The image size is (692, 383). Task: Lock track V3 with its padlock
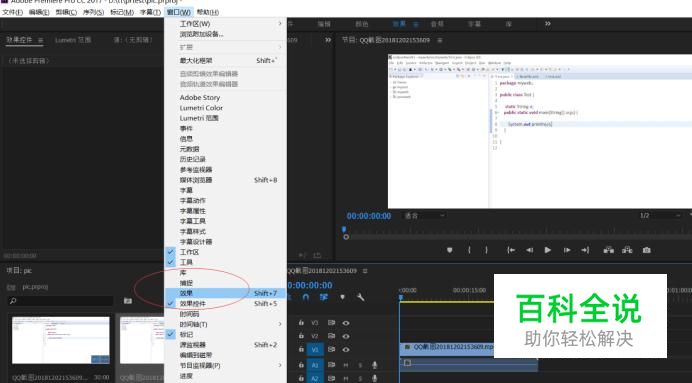coord(301,323)
